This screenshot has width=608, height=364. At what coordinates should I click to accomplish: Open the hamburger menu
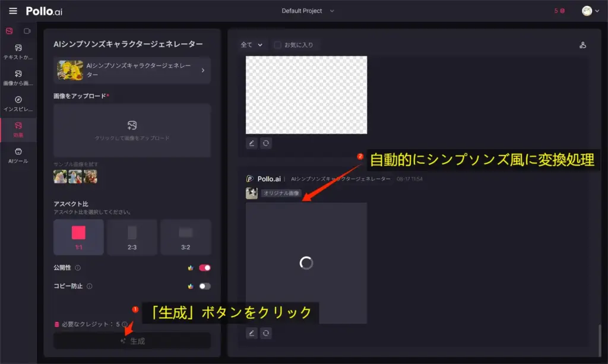[x=13, y=11]
